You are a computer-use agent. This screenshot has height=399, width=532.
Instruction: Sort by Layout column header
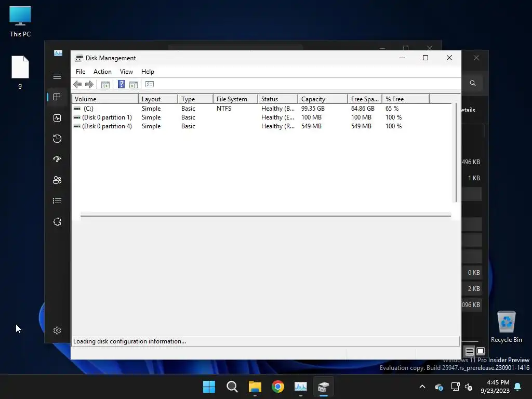[158, 99]
